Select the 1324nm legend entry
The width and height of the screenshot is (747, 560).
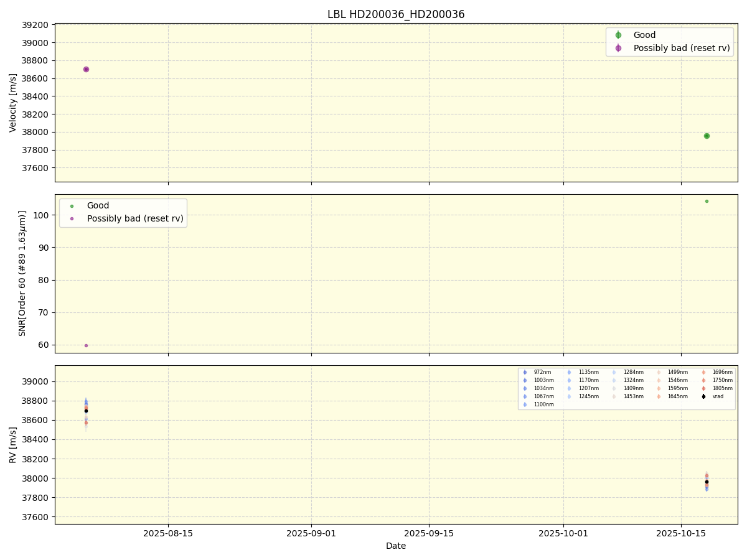[628, 380]
